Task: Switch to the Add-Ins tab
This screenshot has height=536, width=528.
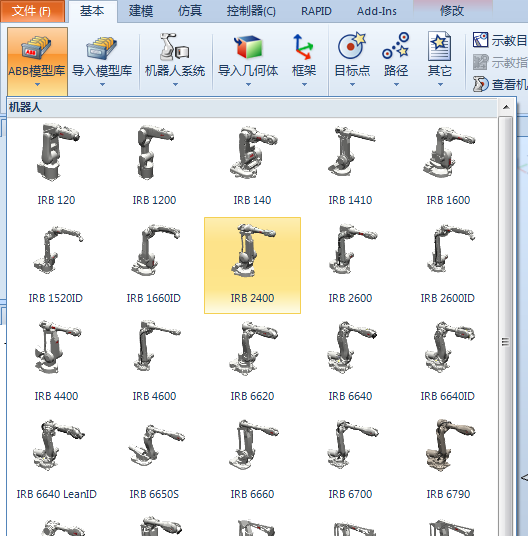Action: point(377,11)
